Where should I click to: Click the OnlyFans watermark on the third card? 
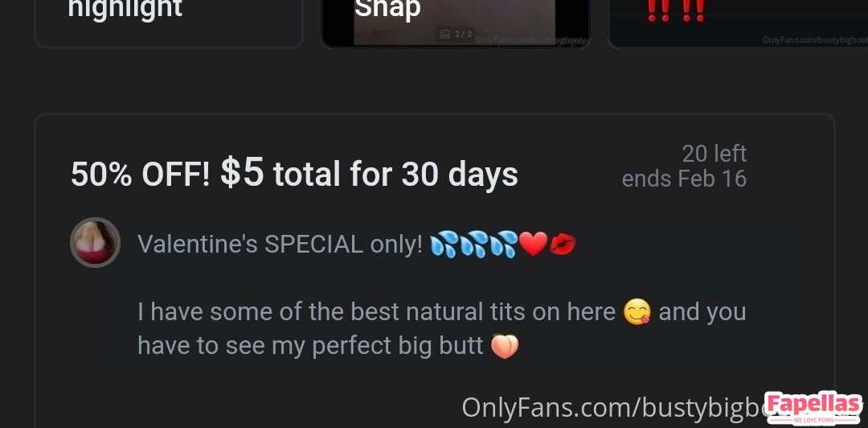coord(815,40)
